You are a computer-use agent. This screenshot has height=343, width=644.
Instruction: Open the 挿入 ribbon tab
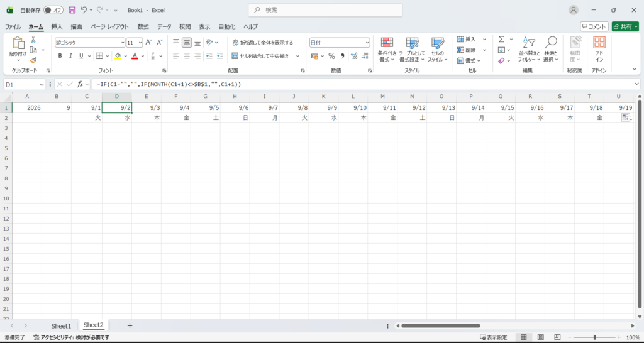pyautogui.click(x=57, y=26)
